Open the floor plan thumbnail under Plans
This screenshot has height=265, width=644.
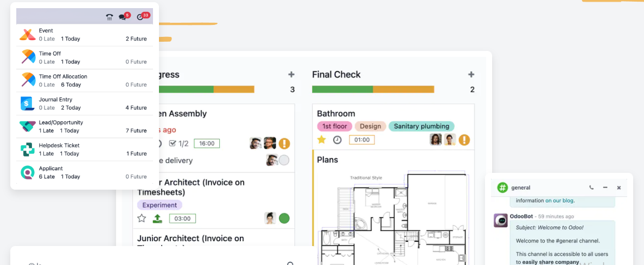click(393, 217)
